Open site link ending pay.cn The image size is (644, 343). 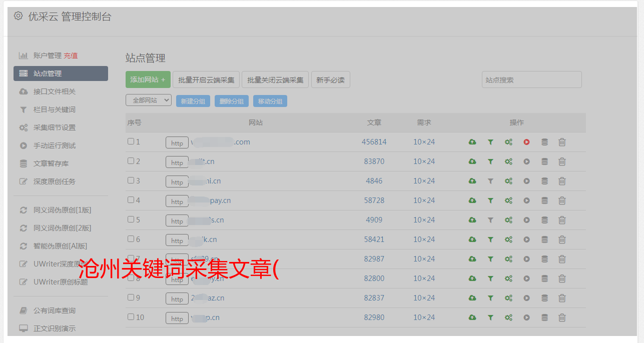tap(211, 200)
